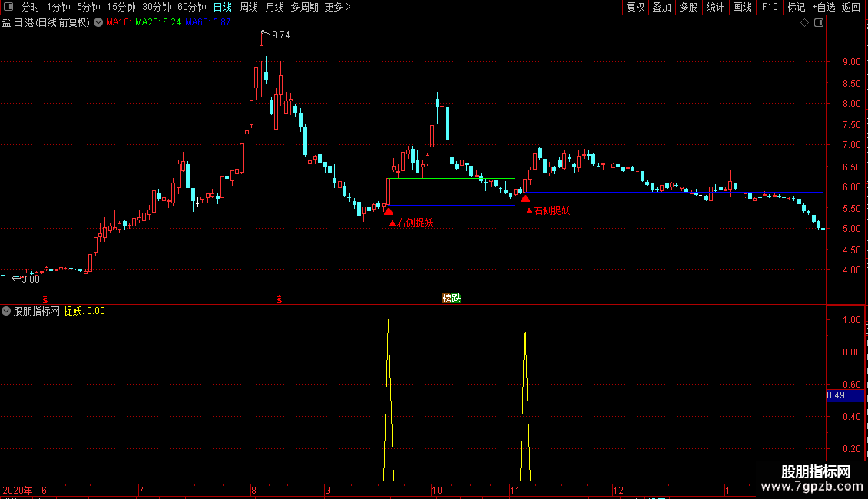
Task: Click the second 右侧捉妖 signal label
Action: click(x=548, y=211)
